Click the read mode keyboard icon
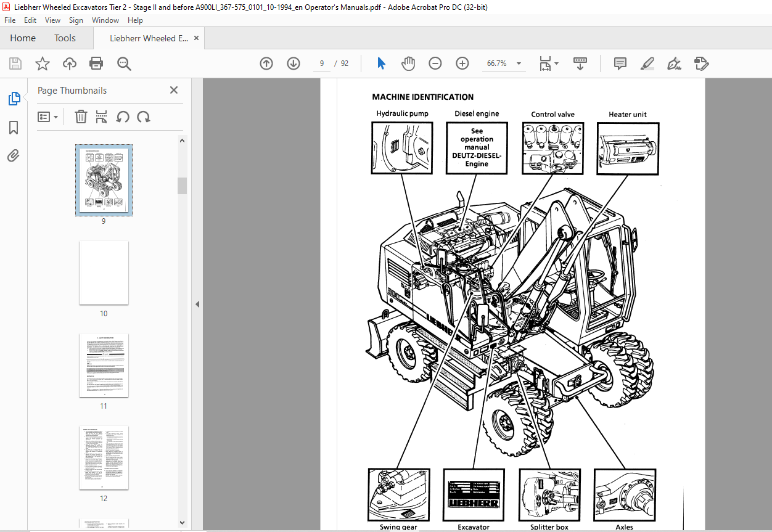The image size is (772, 532). coord(580,63)
